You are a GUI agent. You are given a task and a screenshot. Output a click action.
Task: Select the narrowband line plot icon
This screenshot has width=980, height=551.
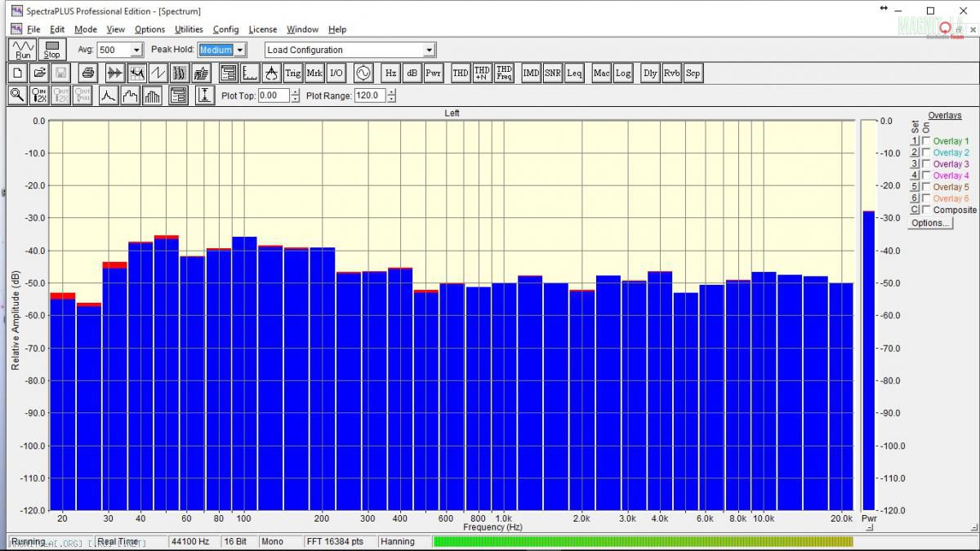pos(109,96)
